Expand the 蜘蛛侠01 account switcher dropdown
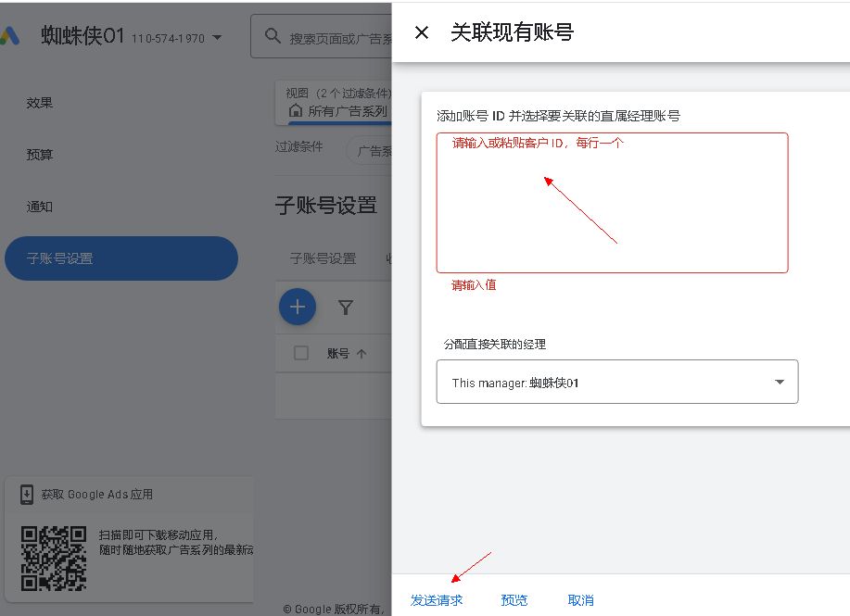 click(217, 38)
